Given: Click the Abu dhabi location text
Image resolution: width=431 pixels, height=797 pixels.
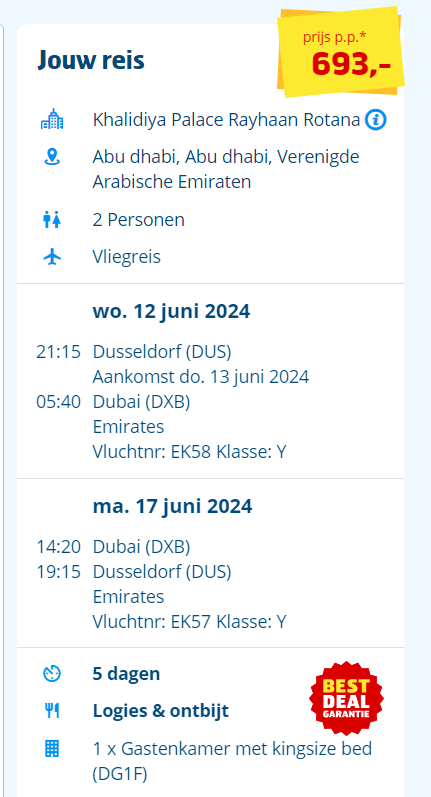Looking at the screenshot, I should [226, 169].
